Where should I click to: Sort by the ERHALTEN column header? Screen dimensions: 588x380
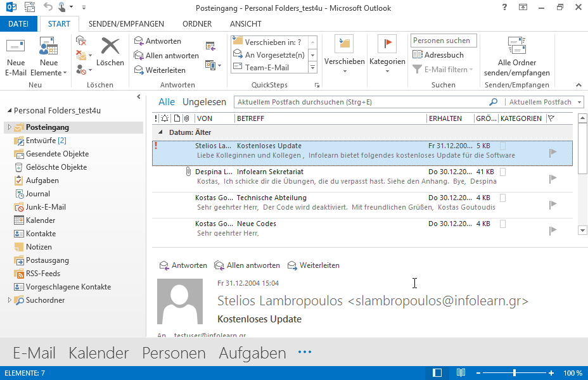450,118
